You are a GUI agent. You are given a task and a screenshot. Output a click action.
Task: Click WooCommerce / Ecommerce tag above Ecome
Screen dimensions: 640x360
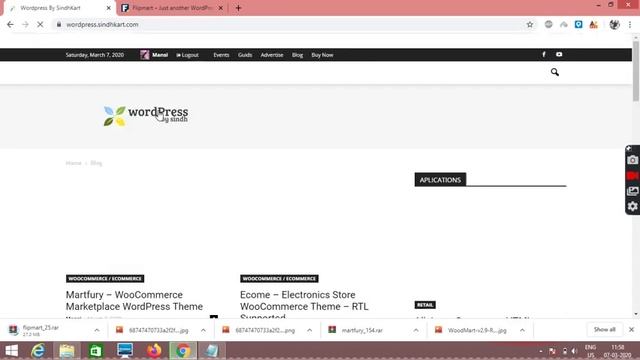[x=279, y=279]
